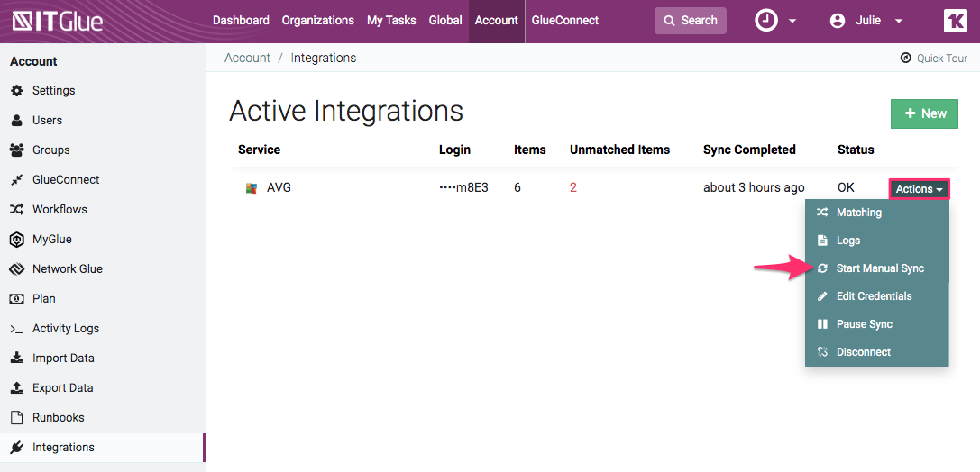Click the Network Glue icon
Screen dimensions: 980x472
(17, 269)
